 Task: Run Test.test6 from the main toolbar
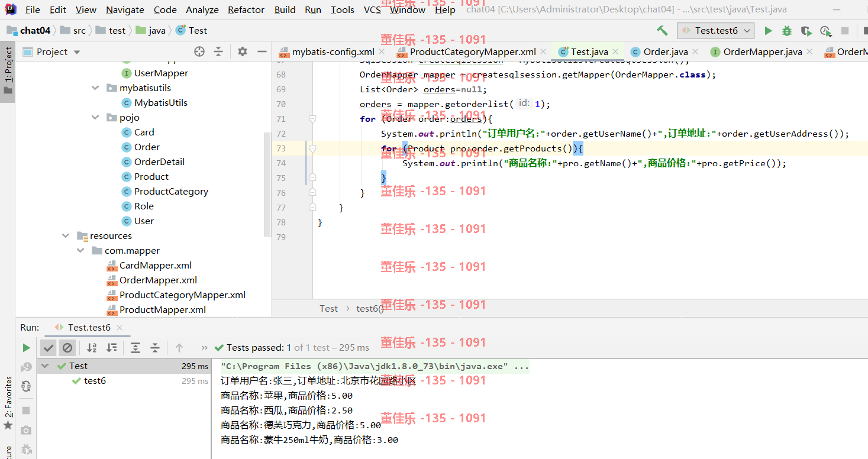[768, 31]
